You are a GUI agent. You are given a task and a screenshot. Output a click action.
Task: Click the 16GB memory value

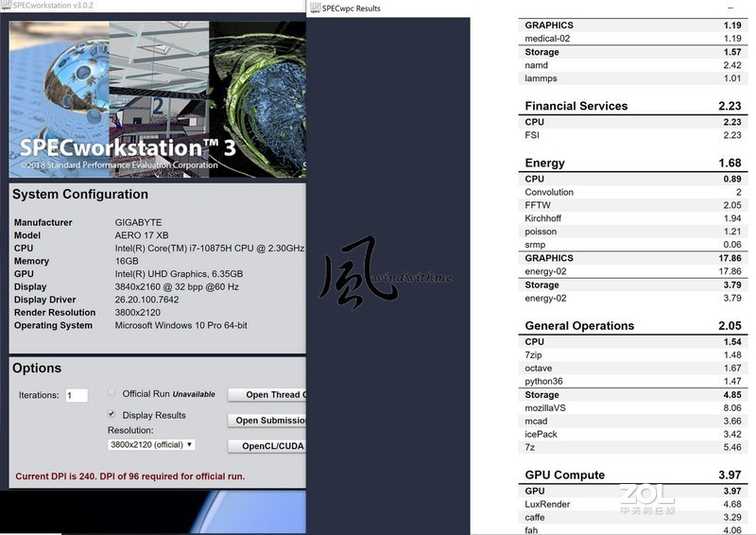point(127,261)
